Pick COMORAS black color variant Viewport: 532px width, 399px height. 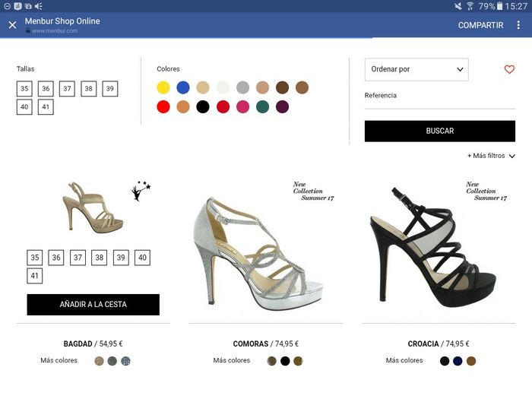pyautogui.click(x=285, y=361)
